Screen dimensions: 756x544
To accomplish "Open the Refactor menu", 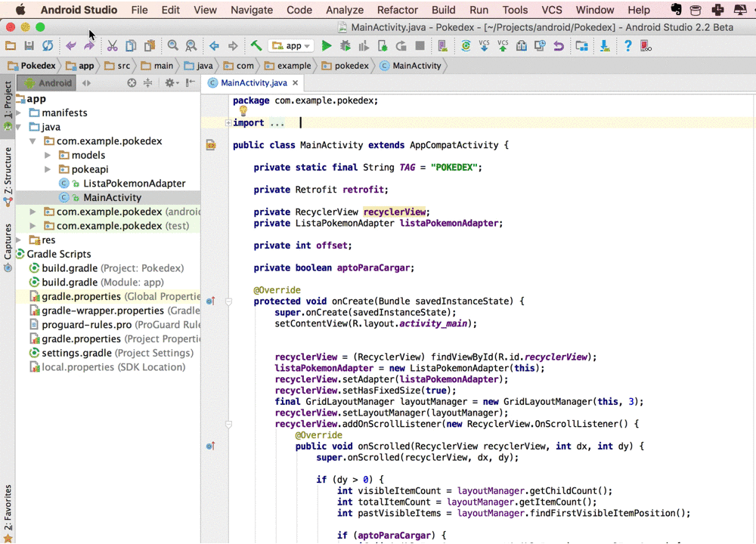I will point(398,10).
